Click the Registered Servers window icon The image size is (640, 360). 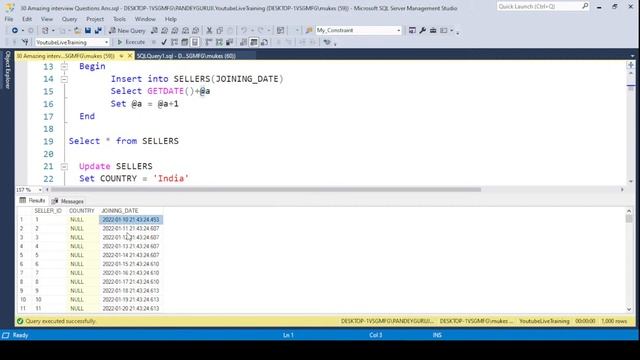coord(412,31)
